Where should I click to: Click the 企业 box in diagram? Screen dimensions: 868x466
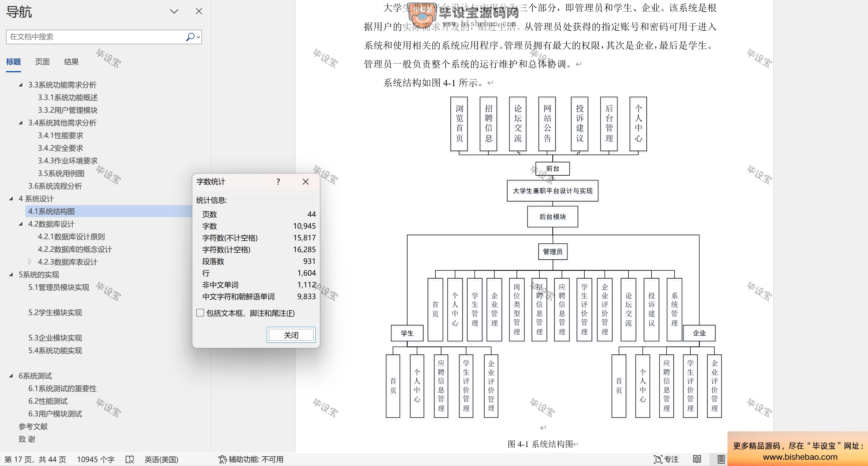(699, 333)
